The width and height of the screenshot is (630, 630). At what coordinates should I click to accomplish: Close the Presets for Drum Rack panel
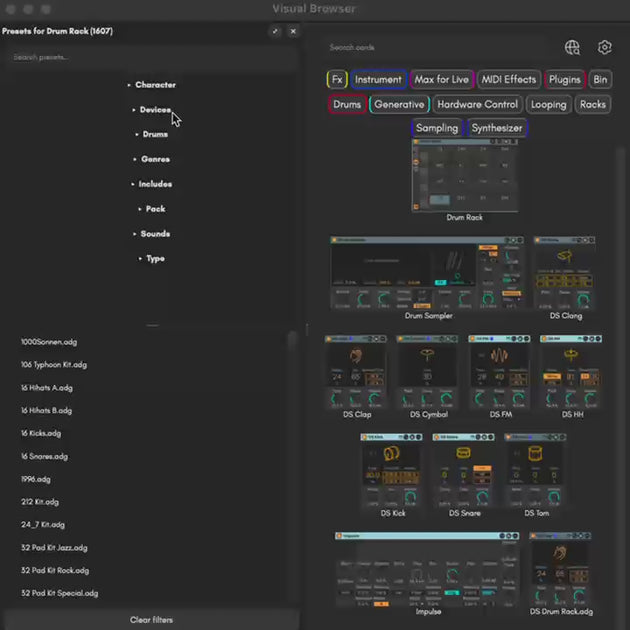(293, 31)
